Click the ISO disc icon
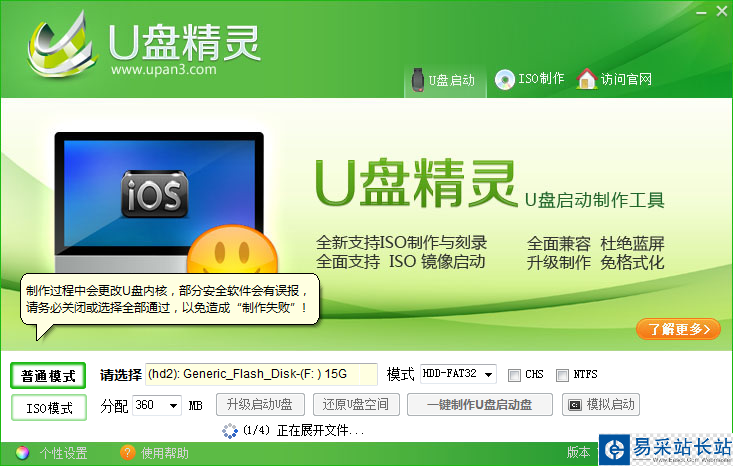 point(504,80)
